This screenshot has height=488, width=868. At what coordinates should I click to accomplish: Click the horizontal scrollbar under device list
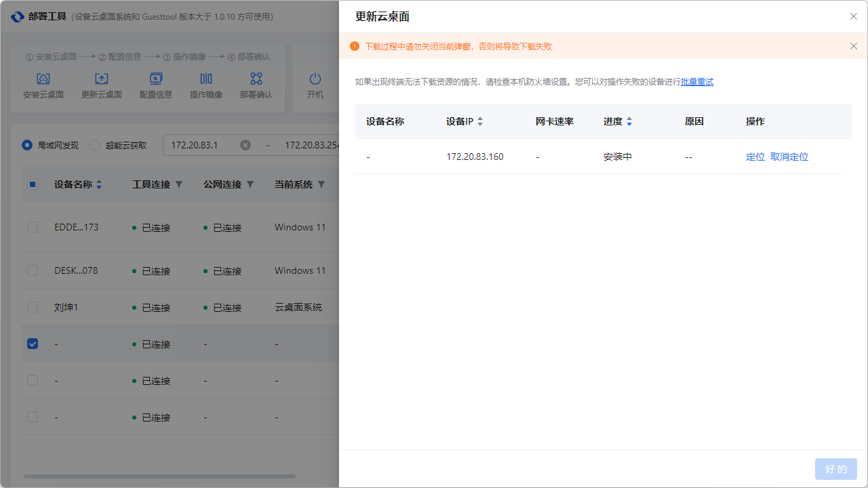(x=159, y=476)
